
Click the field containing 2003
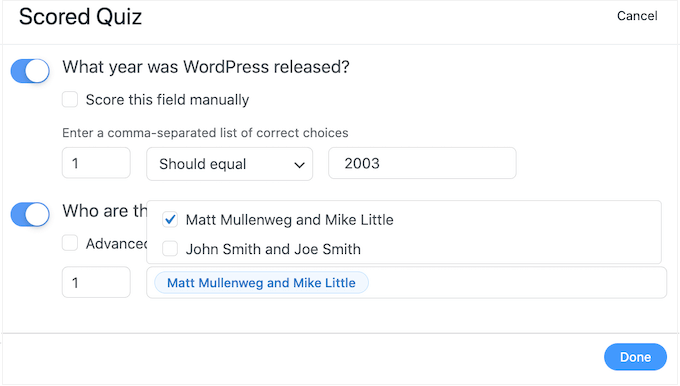point(422,163)
